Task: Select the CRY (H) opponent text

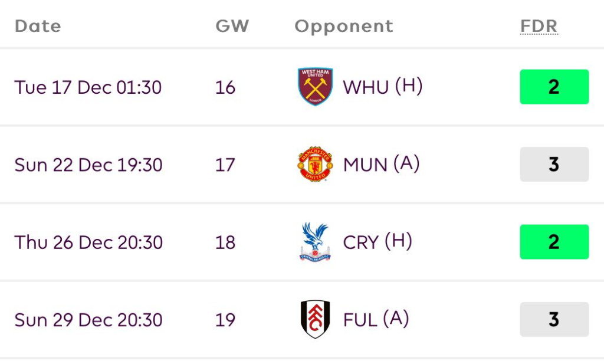Action: click(x=377, y=242)
